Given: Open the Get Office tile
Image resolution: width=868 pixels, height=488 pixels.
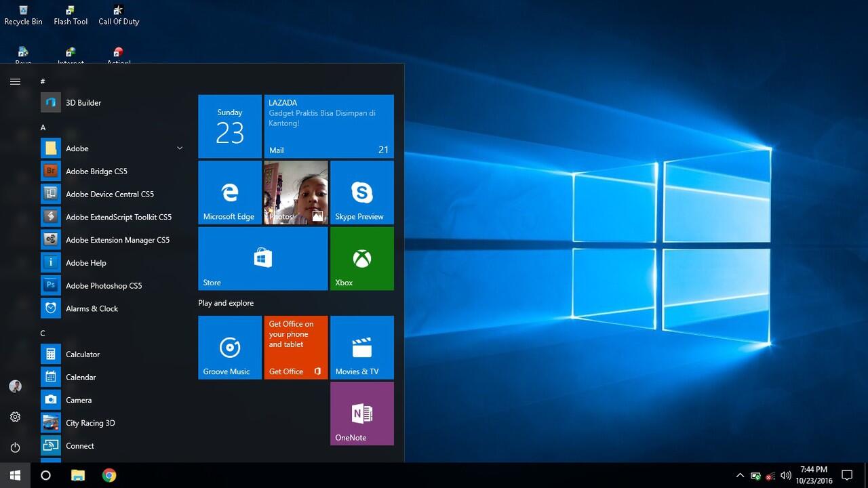Looking at the screenshot, I should tap(296, 348).
